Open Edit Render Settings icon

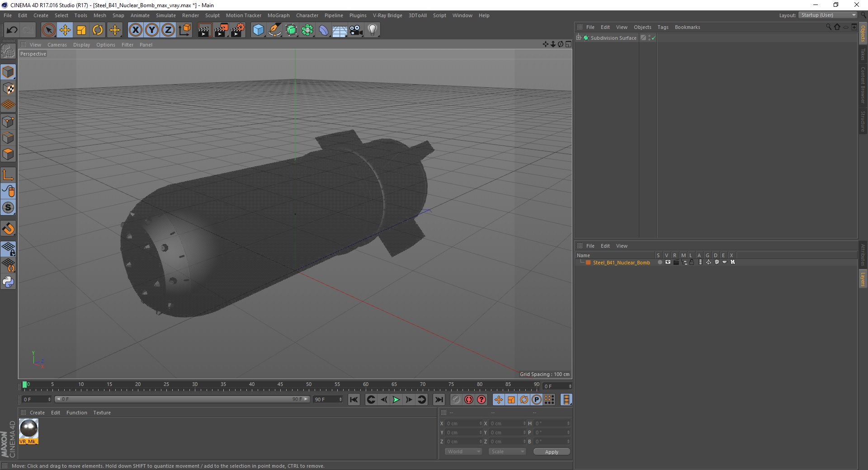pyautogui.click(x=238, y=30)
